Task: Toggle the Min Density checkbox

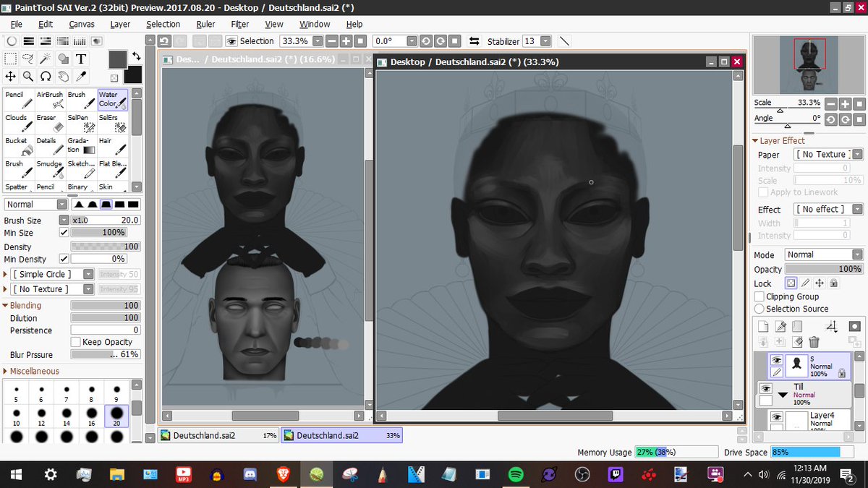Action: (x=64, y=259)
